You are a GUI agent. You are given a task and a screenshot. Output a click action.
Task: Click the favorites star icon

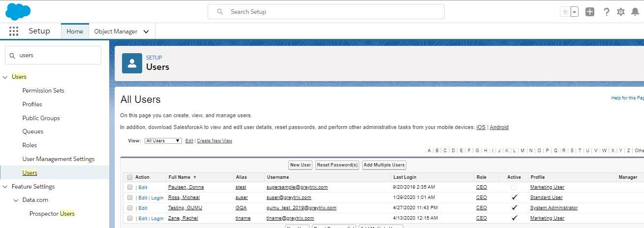[565, 12]
